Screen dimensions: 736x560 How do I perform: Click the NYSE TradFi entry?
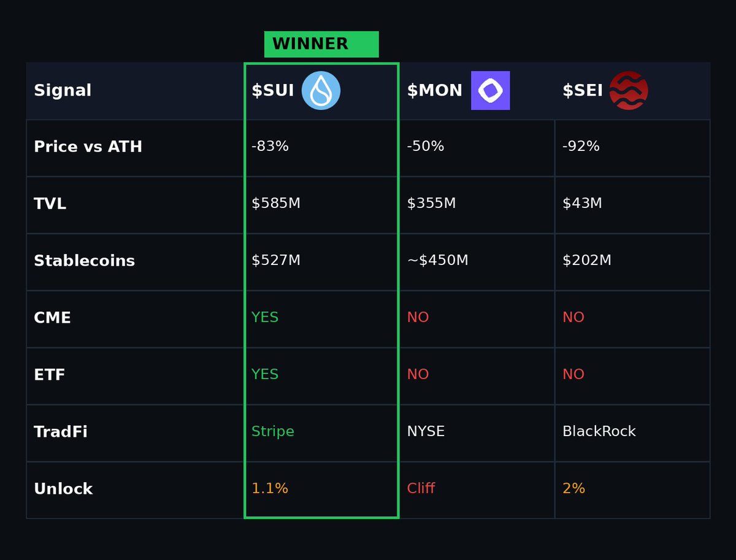426,432
